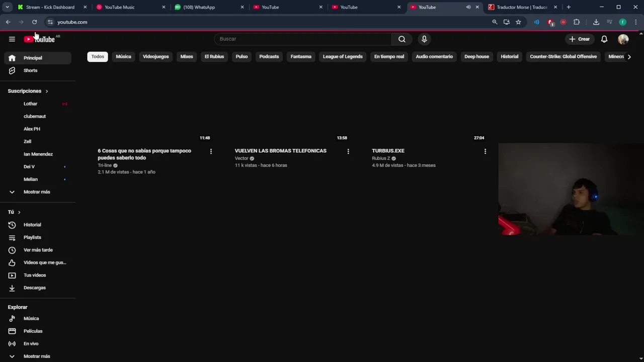
Task: Open browser zoom magnifier icon in address bar
Action: tap(495, 22)
